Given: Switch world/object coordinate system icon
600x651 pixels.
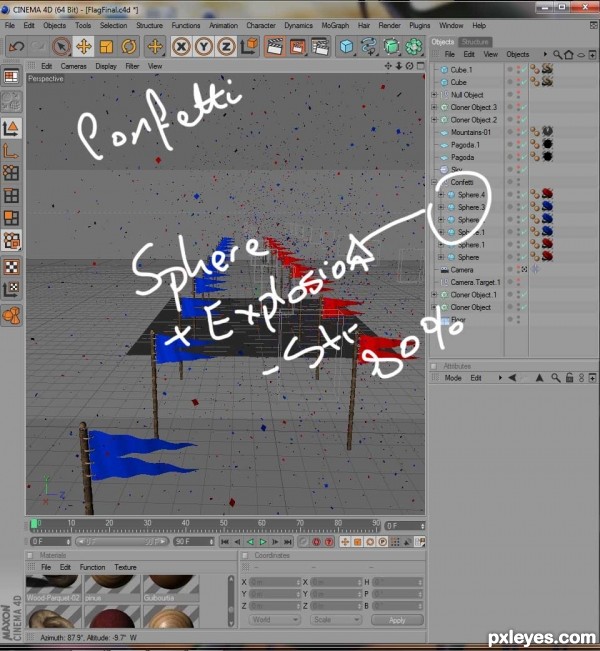Looking at the screenshot, I should pos(249,46).
